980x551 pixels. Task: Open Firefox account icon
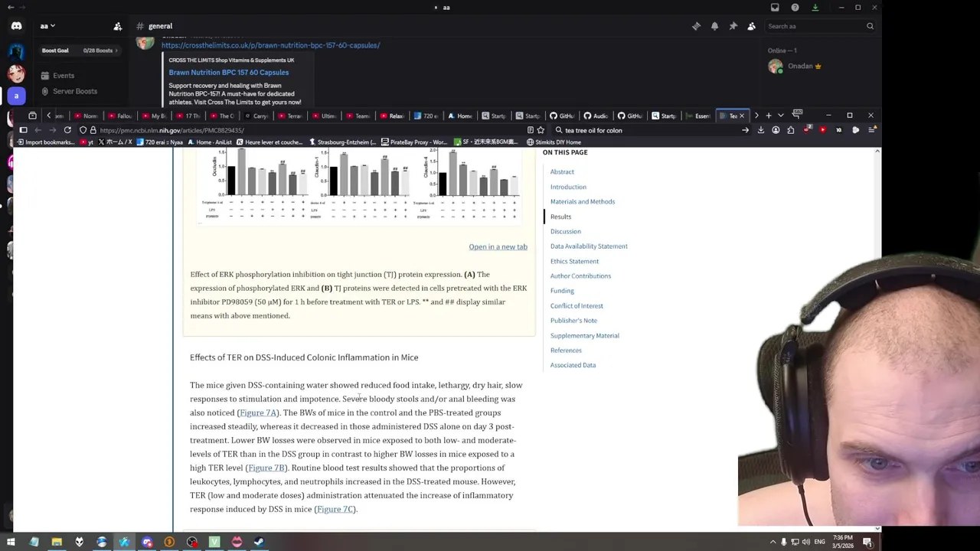tap(776, 130)
